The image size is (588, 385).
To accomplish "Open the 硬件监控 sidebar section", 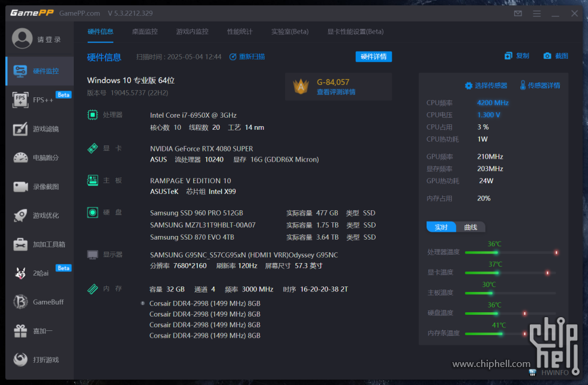I will click(40, 71).
